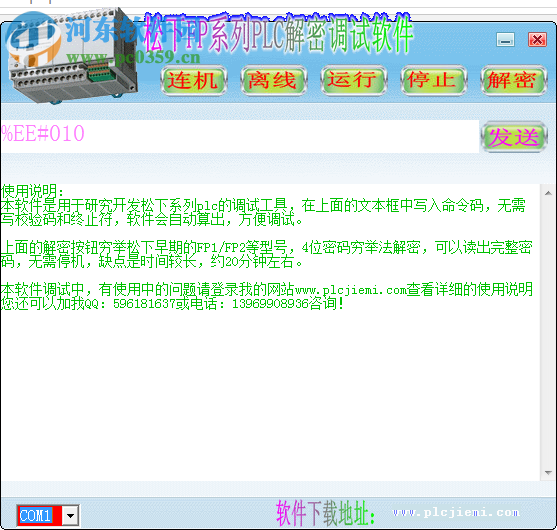Click the command input field containing %EE#010
Image resolution: width=557 pixels, height=530 pixels.
[240, 136]
